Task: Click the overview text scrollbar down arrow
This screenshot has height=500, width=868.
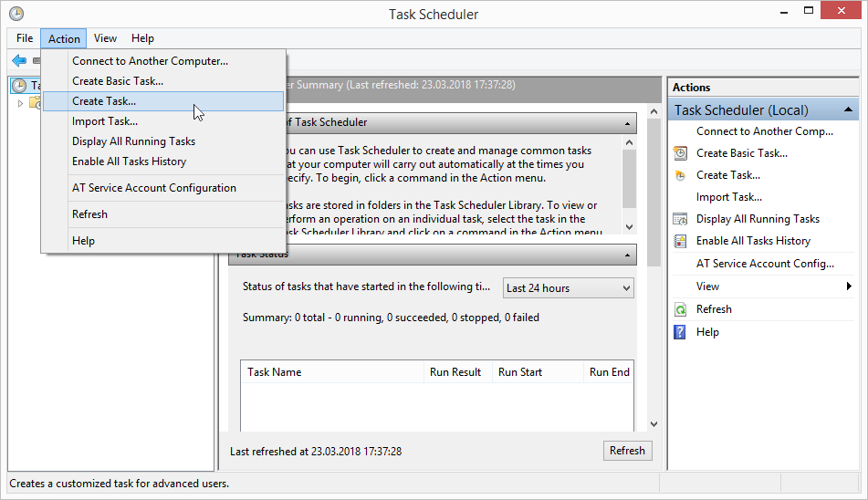Action: (629, 227)
